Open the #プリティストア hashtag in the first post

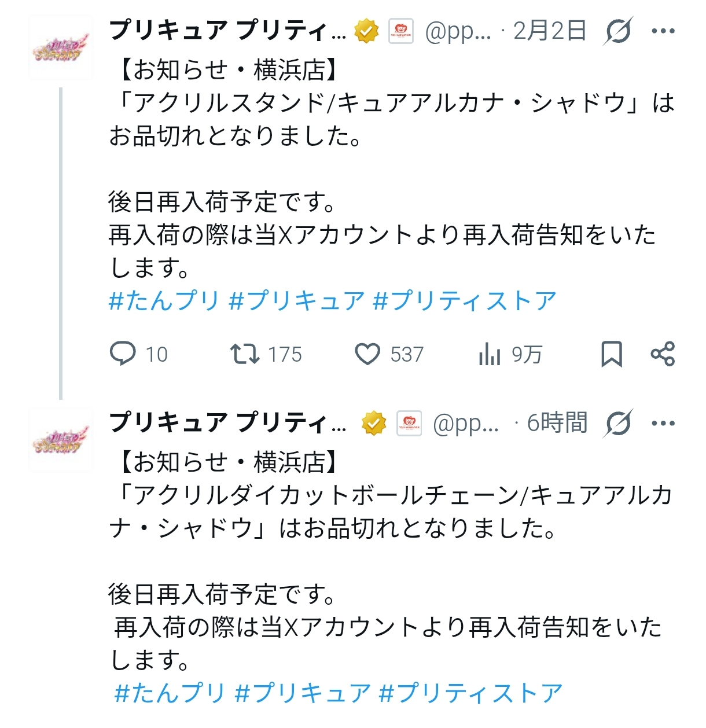465,301
